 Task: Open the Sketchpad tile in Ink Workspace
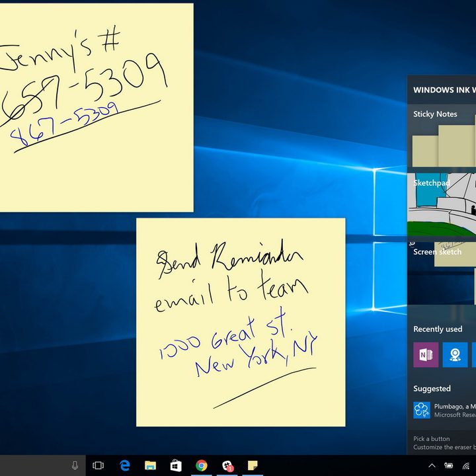click(x=442, y=204)
